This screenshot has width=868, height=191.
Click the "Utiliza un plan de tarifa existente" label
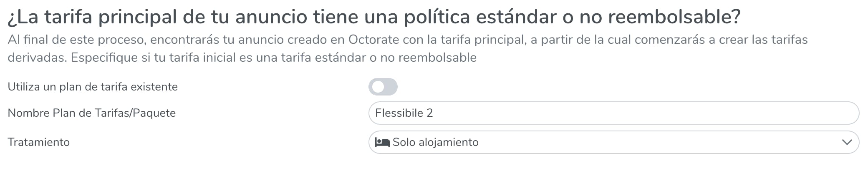(93, 87)
